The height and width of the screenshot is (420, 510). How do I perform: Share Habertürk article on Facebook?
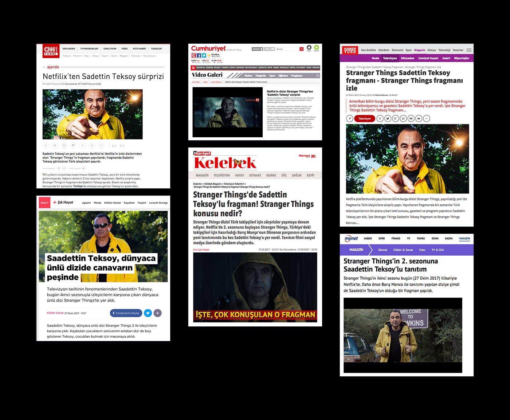click(380, 118)
